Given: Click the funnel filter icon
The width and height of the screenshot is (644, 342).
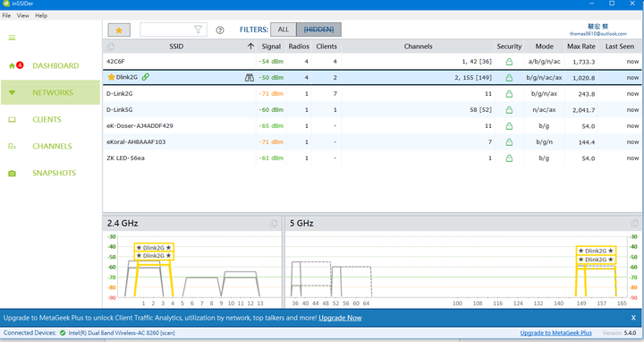Looking at the screenshot, I should coord(198,30).
